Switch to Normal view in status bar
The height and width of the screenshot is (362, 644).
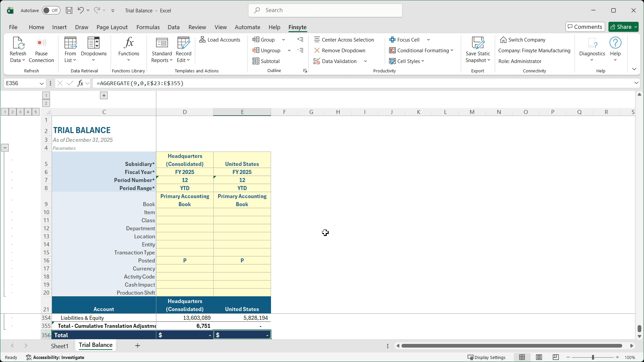coord(522,357)
